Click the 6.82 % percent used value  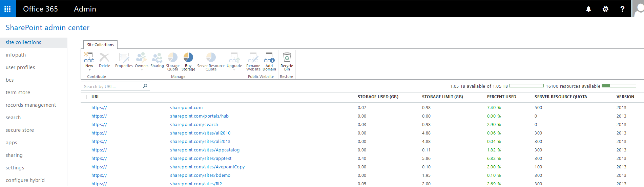[494, 159]
